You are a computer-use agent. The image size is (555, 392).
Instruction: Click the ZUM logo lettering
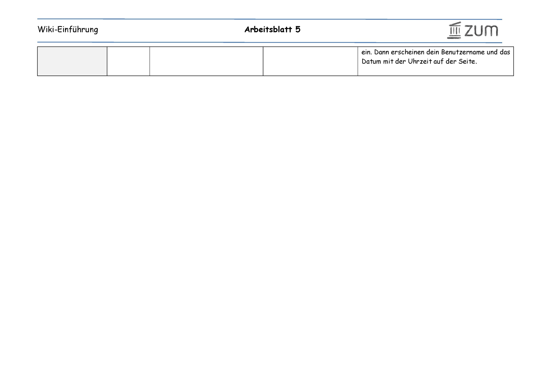[481, 31]
